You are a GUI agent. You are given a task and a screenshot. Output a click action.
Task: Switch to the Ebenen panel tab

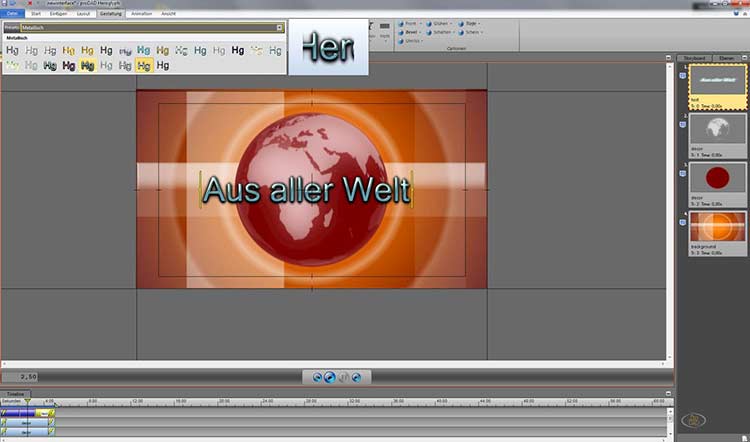coord(727,58)
